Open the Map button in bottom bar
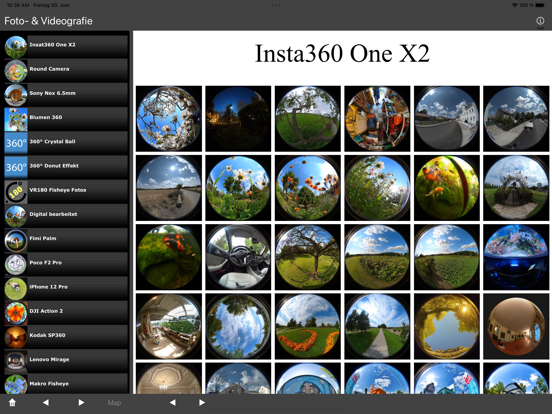Viewport: 552px width, 414px height. point(114,403)
